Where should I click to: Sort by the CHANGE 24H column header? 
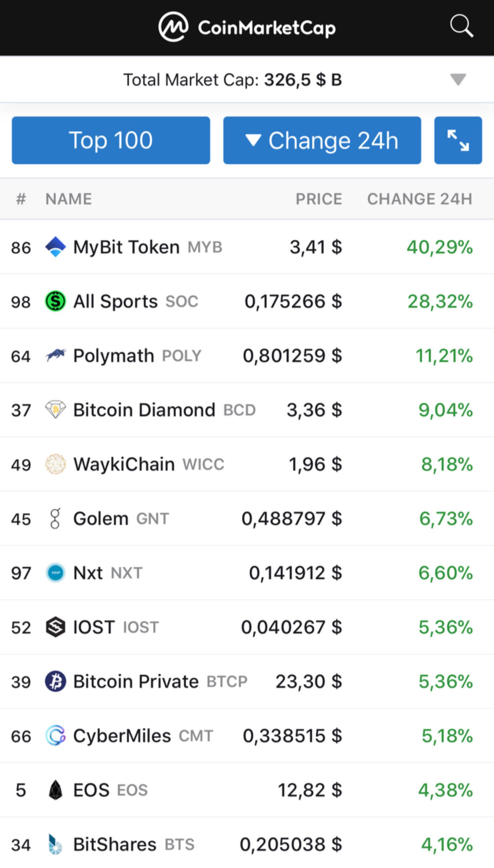click(420, 199)
